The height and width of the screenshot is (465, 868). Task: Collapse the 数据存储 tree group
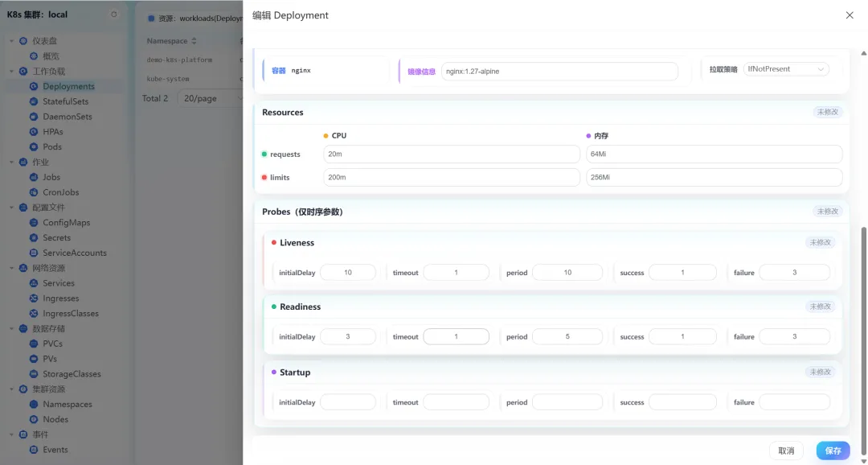coord(11,329)
